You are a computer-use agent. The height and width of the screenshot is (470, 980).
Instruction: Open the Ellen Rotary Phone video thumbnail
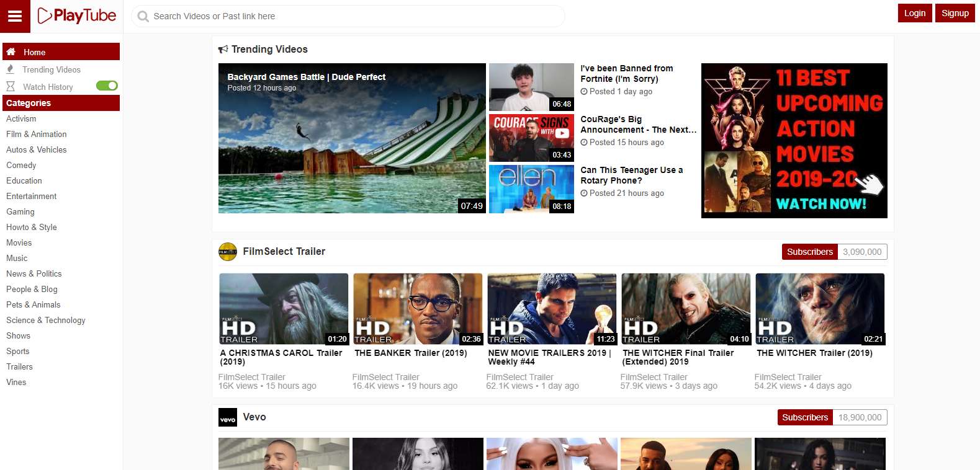click(531, 189)
